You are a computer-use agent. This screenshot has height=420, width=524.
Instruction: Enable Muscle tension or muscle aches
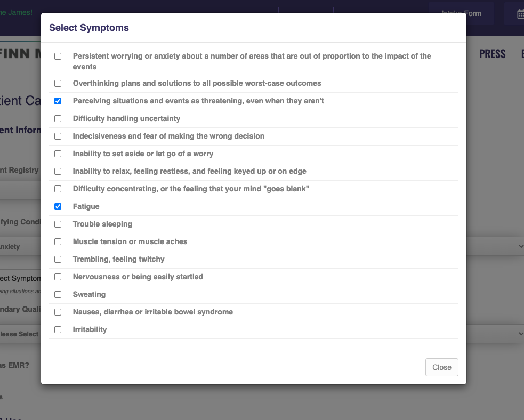pos(58,241)
